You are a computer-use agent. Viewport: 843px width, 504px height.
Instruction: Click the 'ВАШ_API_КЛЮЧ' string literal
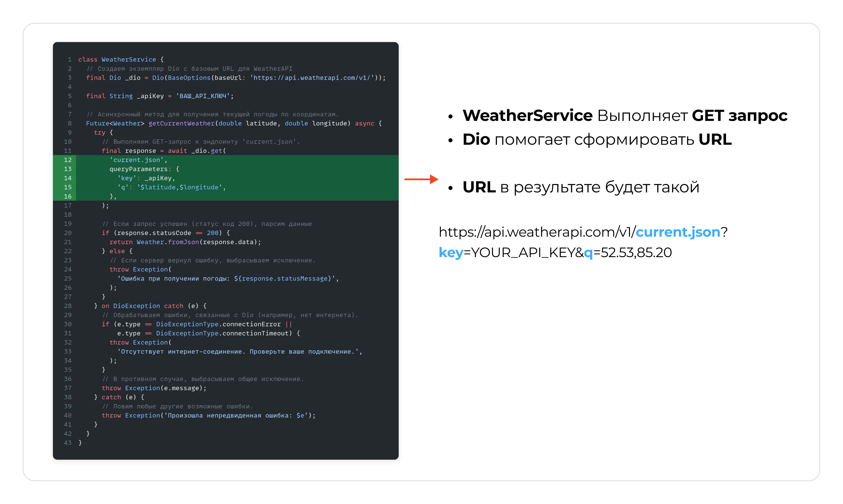(203, 96)
